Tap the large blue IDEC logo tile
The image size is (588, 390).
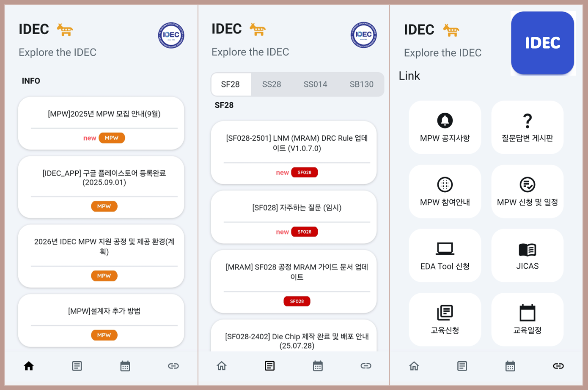point(542,43)
